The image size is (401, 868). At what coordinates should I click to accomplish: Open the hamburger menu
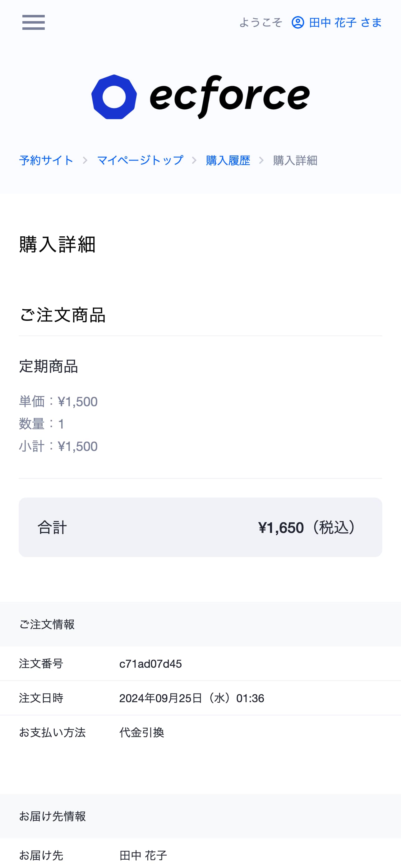coord(33,22)
